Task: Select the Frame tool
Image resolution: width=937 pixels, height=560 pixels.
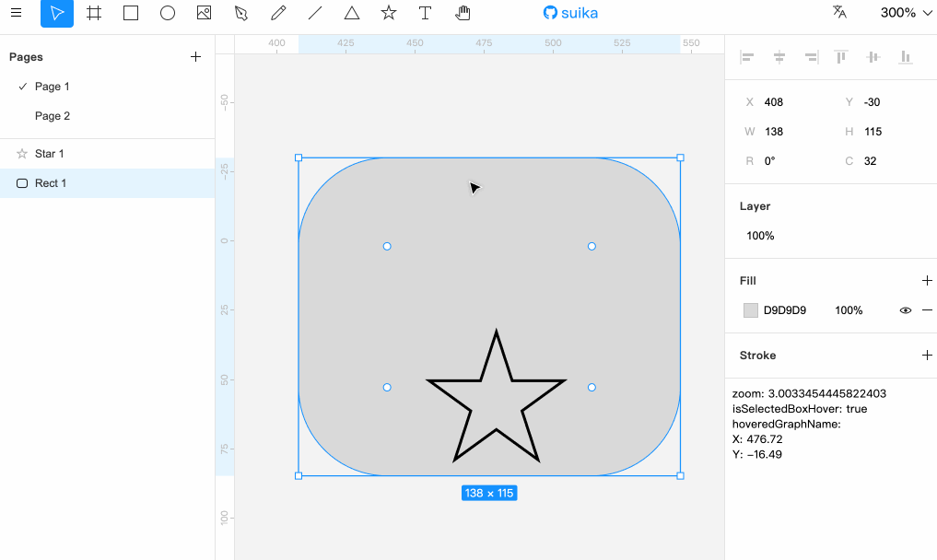Action: 94,13
